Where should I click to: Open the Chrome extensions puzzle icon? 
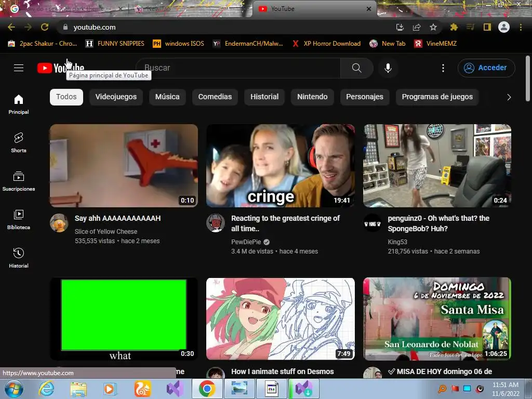(454, 27)
